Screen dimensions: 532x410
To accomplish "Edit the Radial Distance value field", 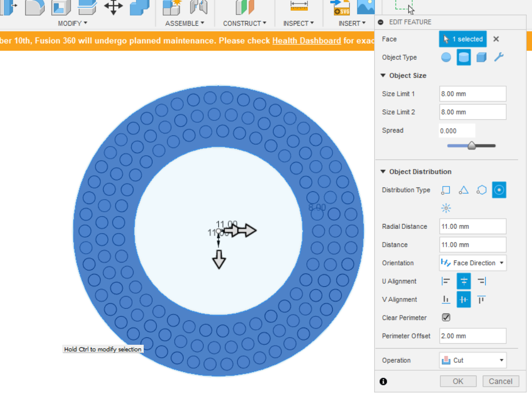I will pos(472,226).
